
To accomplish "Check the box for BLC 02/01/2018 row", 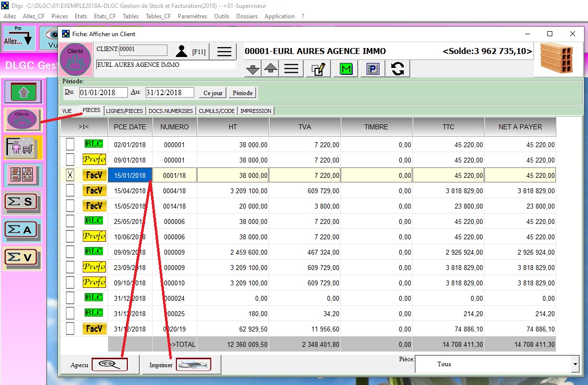I will pyautogui.click(x=70, y=144).
